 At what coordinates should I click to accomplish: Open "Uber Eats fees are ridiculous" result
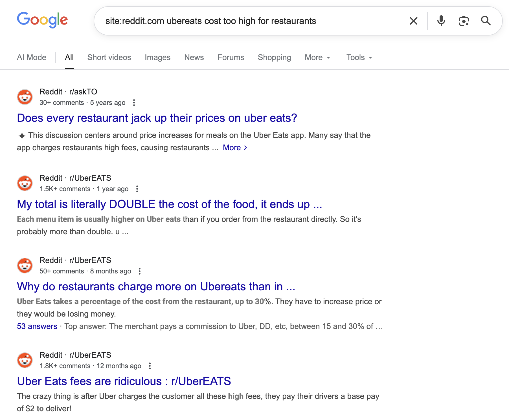(x=124, y=381)
